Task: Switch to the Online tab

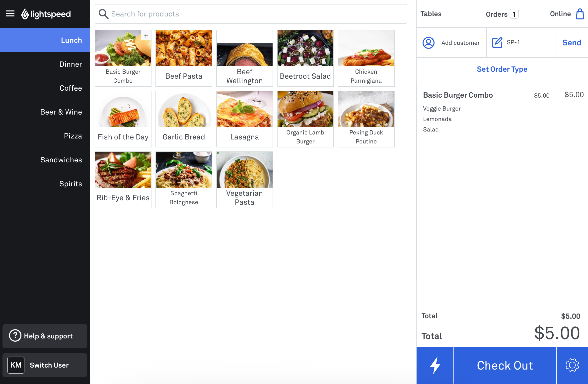Action: (560, 14)
